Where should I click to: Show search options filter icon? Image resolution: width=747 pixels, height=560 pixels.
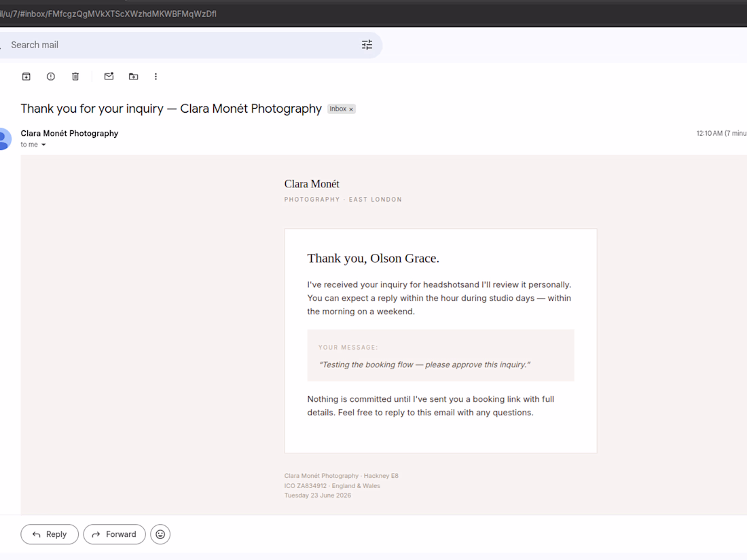pyautogui.click(x=367, y=45)
